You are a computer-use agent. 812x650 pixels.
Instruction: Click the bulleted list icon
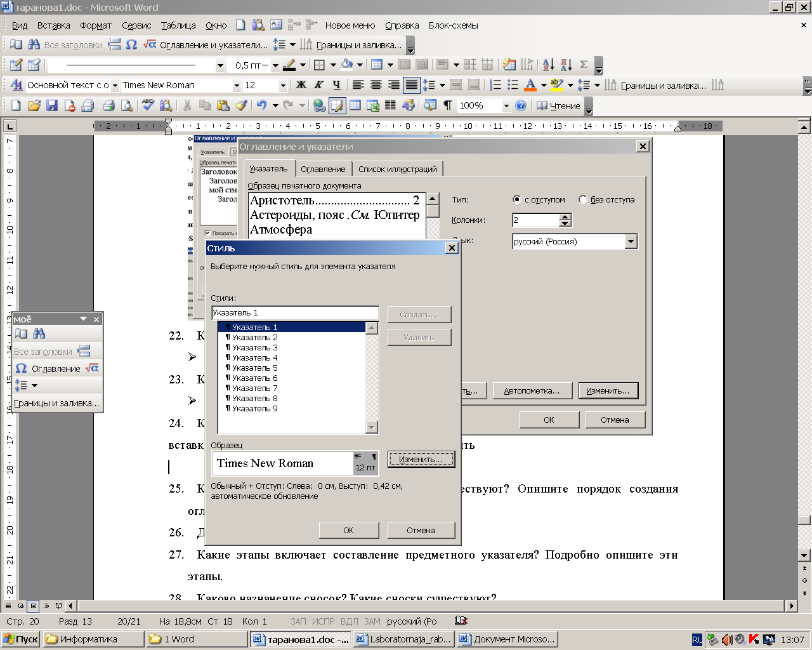pyautogui.click(x=513, y=85)
